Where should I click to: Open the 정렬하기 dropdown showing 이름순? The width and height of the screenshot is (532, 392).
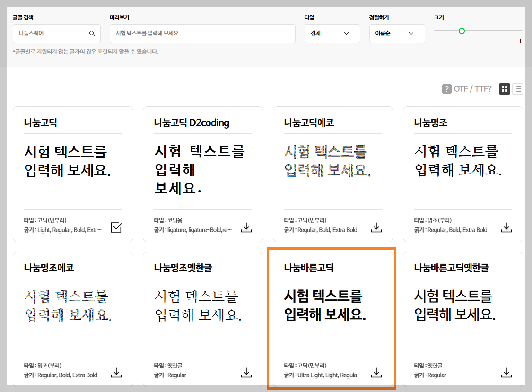tap(397, 33)
